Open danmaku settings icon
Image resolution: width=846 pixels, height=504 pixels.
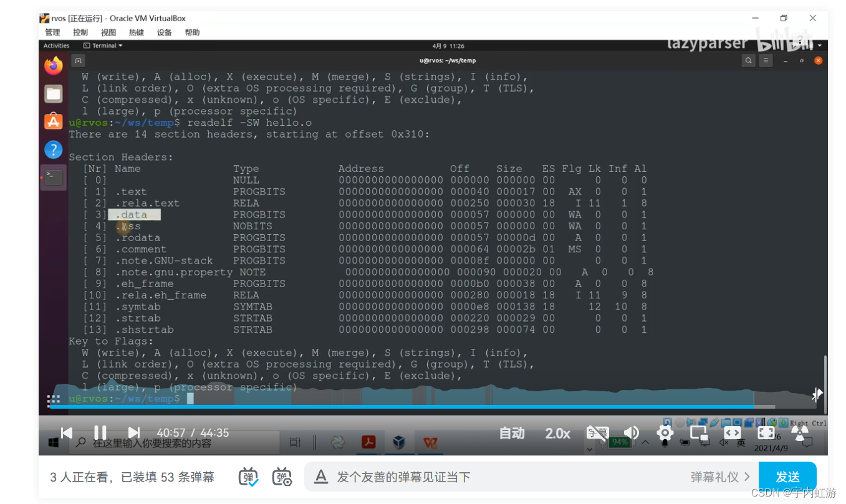click(282, 477)
